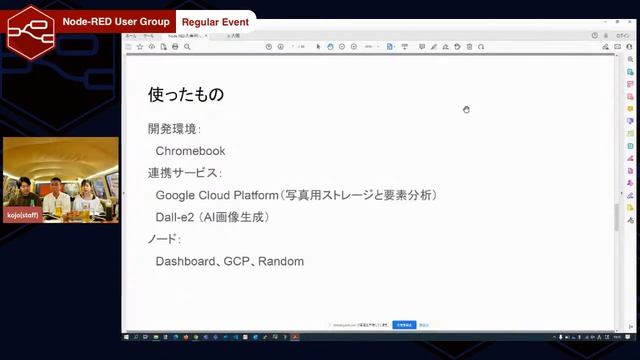Open the signature tool in the toolbar
Image resolution: width=640 pixels, height=360 pixels.
point(445,47)
